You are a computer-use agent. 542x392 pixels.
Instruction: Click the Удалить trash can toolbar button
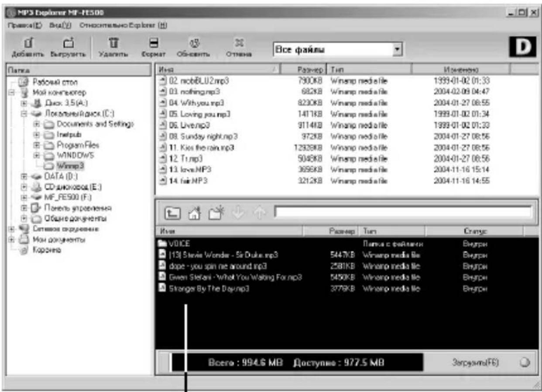[x=113, y=48]
